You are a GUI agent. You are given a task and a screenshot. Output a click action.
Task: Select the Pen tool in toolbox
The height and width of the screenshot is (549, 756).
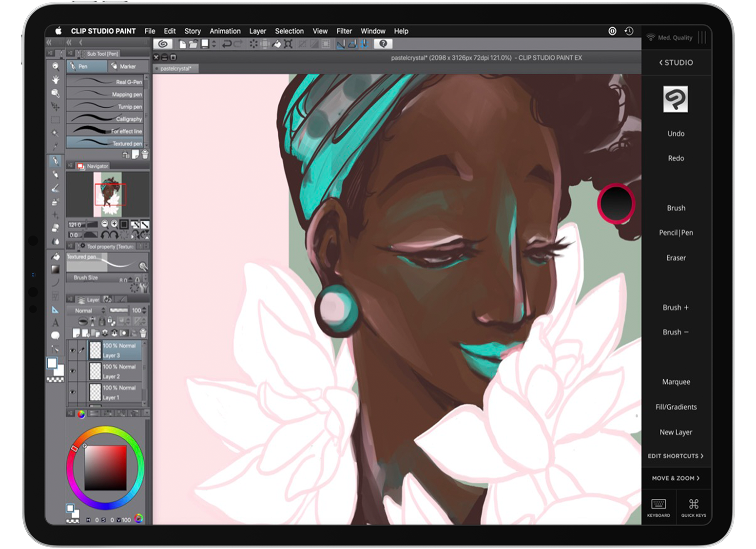tap(56, 161)
